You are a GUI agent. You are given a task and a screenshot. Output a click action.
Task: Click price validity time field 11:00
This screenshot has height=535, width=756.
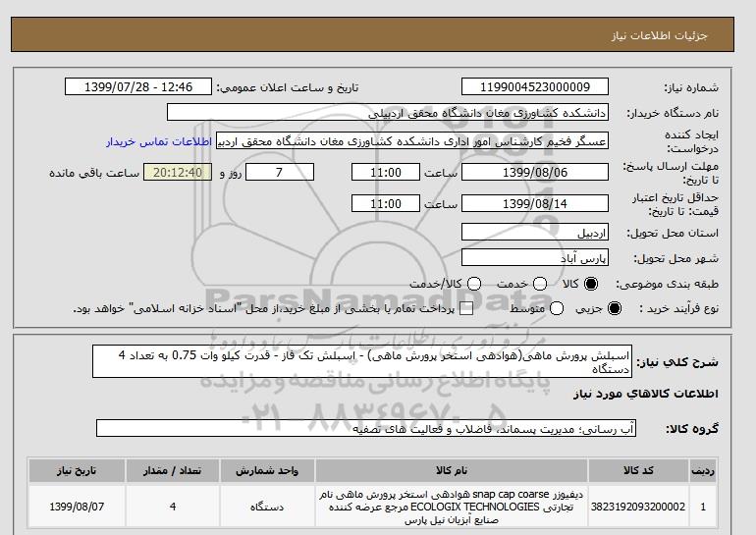click(386, 203)
